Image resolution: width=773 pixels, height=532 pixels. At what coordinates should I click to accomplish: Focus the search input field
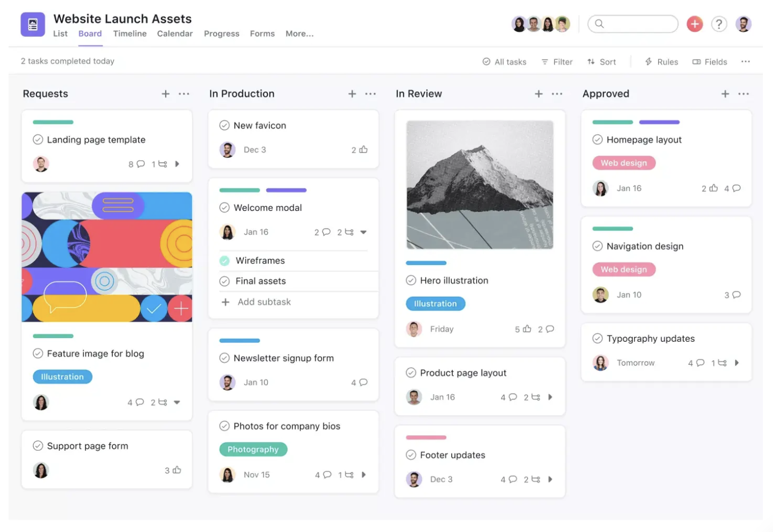click(633, 24)
